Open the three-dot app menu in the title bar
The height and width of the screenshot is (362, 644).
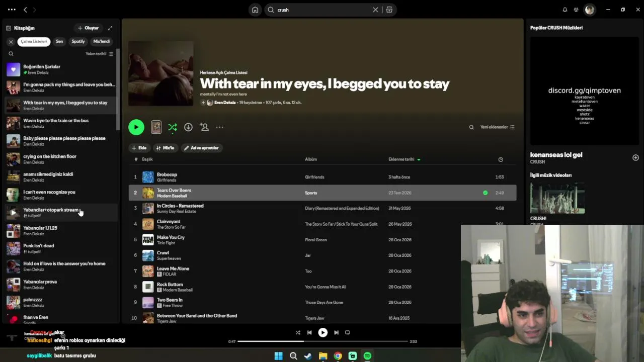(12, 10)
